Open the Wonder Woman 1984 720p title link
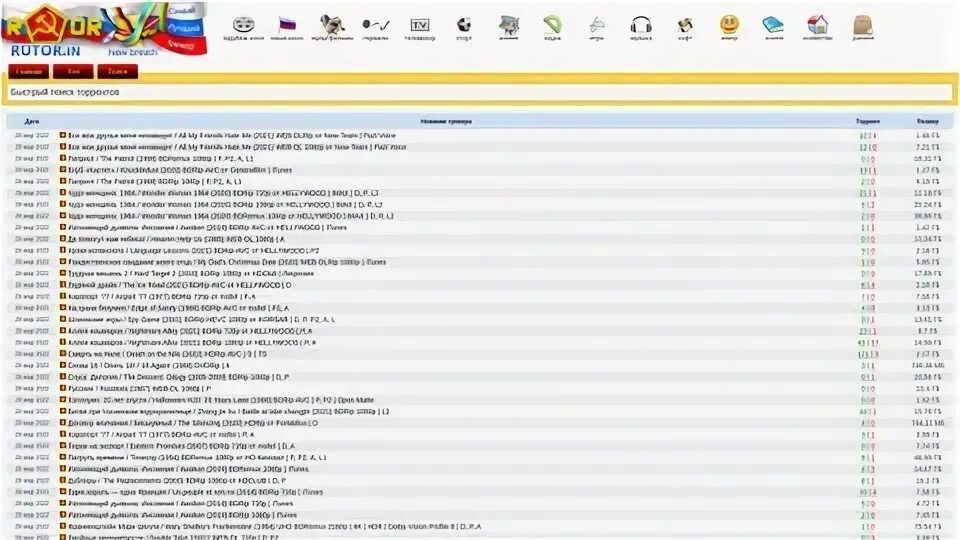Screen dimensions: 960x540 click(x=223, y=193)
